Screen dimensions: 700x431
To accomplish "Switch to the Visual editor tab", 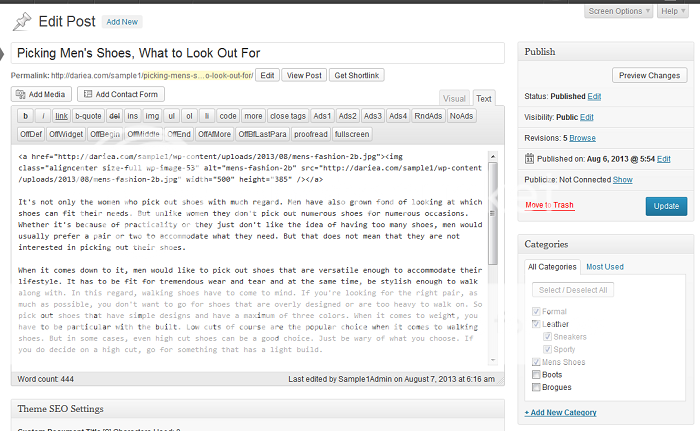I will 455,98.
